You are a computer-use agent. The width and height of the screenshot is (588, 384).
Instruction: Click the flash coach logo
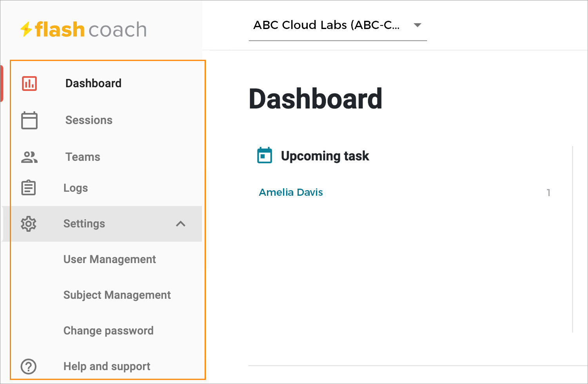[x=83, y=29]
